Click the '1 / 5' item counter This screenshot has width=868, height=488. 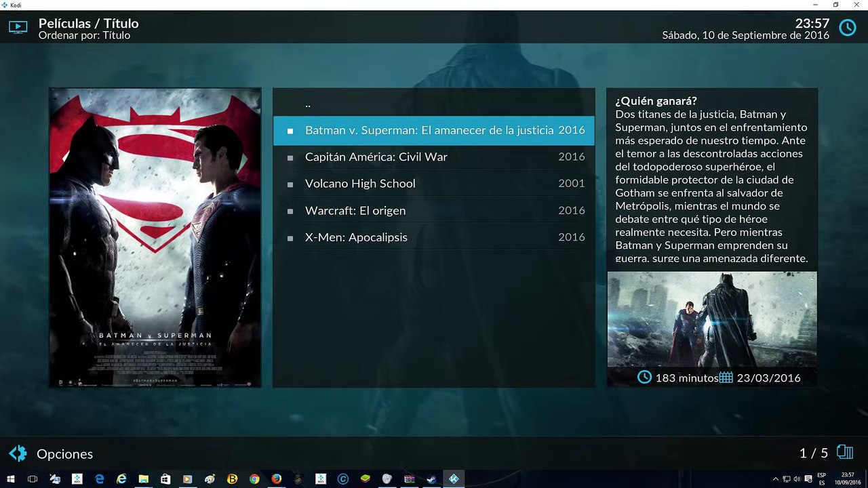pos(814,453)
